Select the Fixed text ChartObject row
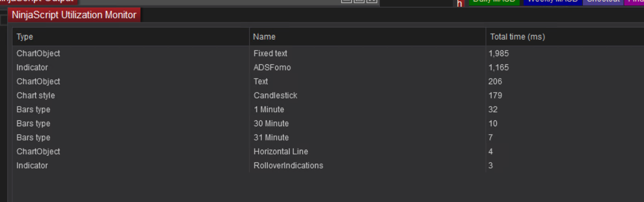Viewport: 644px width, 202px height. pos(270,53)
